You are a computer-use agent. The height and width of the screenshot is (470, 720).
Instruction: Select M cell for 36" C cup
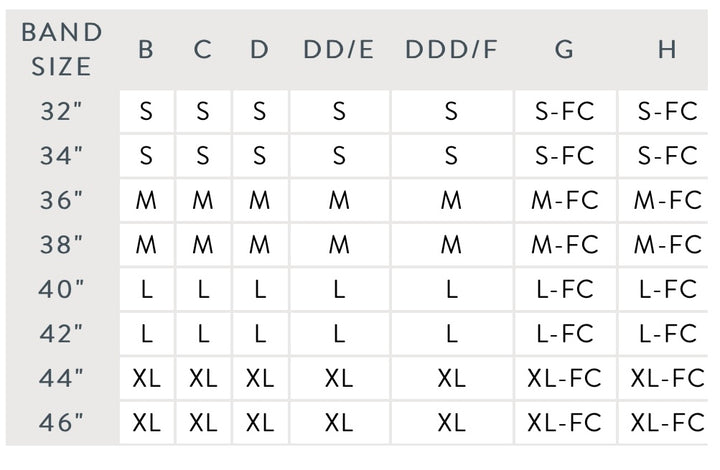click(203, 200)
